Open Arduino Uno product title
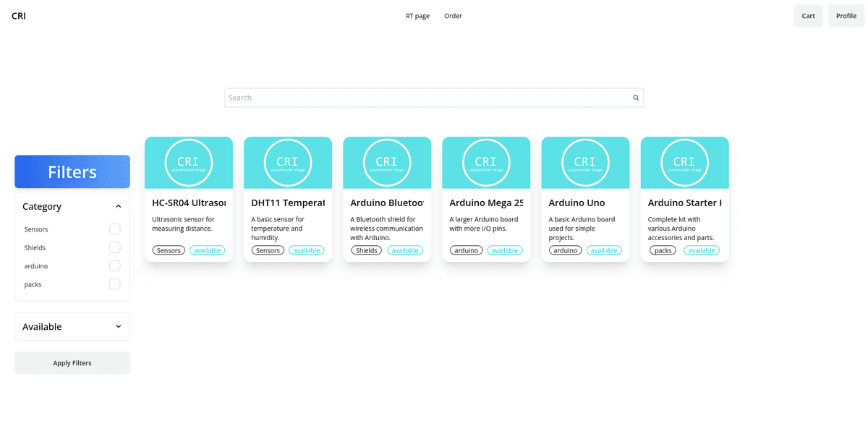 [x=576, y=203]
